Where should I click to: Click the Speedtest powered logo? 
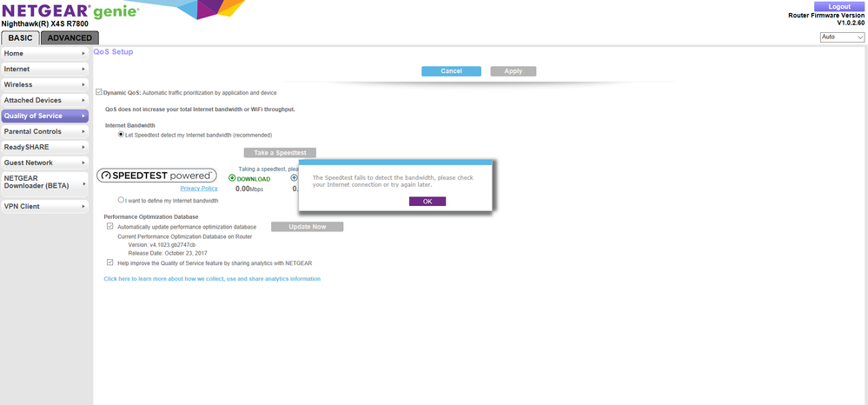point(156,175)
